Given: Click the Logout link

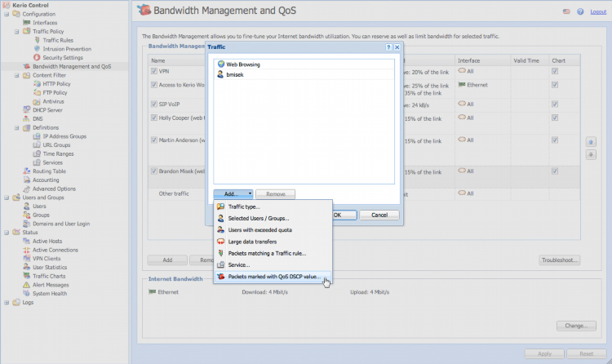Looking at the screenshot, I should click(x=598, y=11).
